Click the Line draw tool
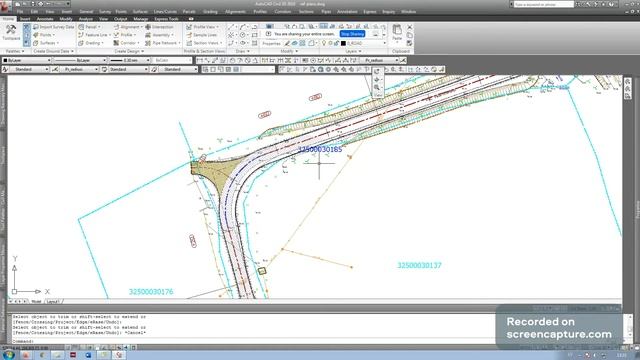 point(231,27)
